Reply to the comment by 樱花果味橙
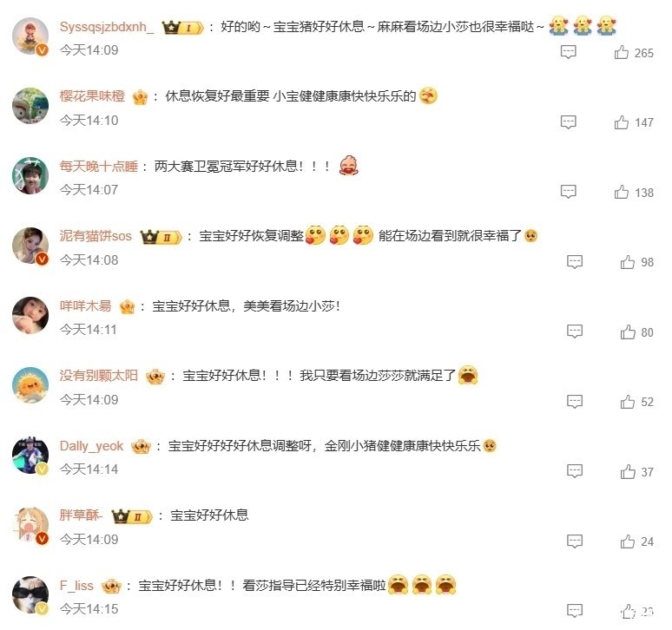 (569, 122)
